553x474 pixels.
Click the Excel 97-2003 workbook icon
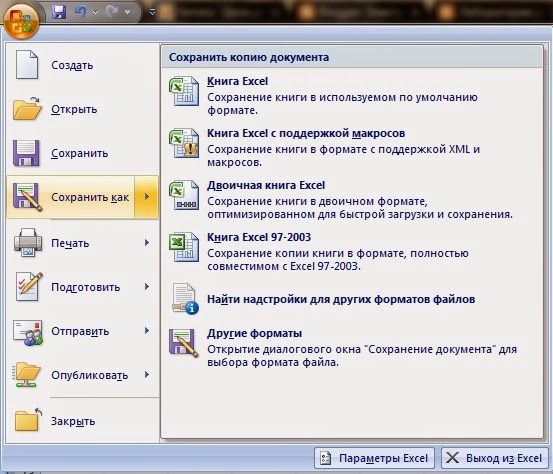tap(184, 247)
